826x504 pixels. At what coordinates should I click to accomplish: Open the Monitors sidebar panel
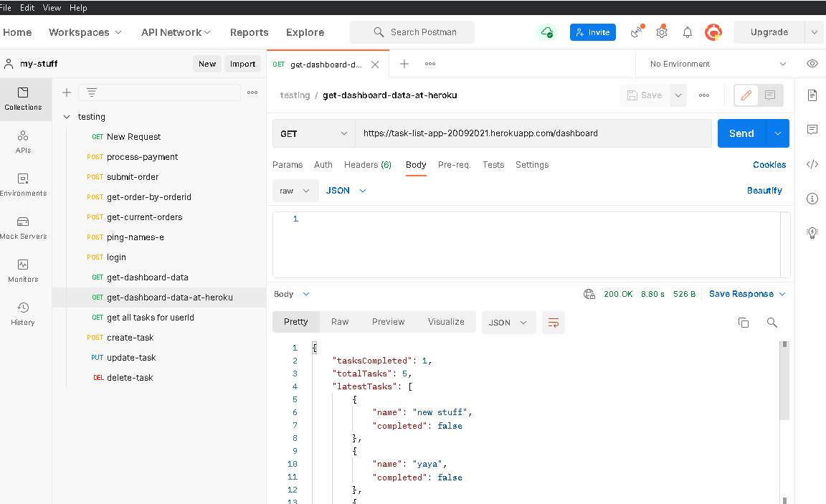pyautogui.click(x=24, y=269)
